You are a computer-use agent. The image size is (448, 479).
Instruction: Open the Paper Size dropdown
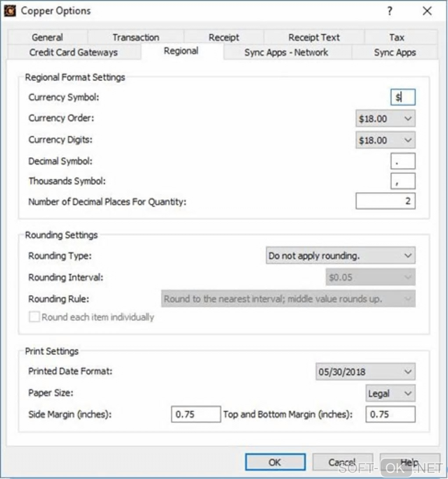(x=390, y=393)
